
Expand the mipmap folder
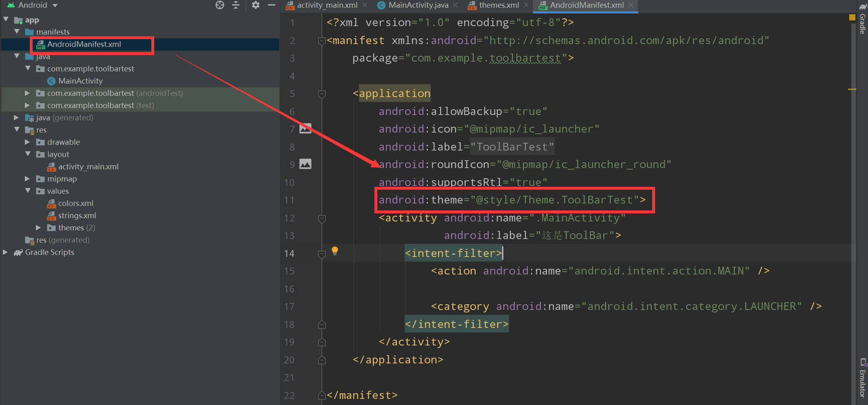click(27, 179)
